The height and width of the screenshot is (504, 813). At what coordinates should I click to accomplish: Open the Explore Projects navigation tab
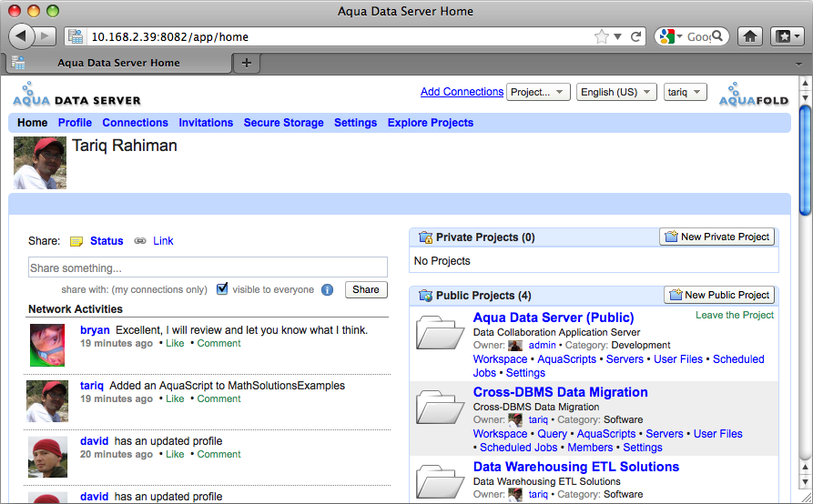tap(431, 123)
